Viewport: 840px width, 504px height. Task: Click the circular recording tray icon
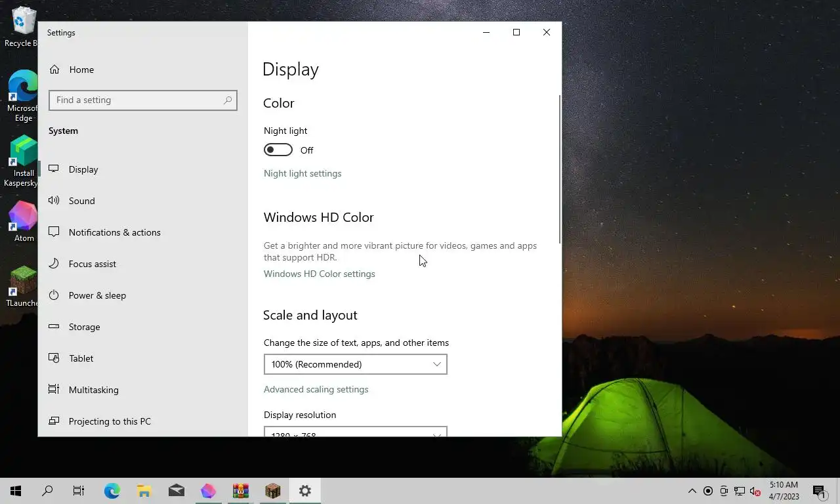click(x=708, y=491)
